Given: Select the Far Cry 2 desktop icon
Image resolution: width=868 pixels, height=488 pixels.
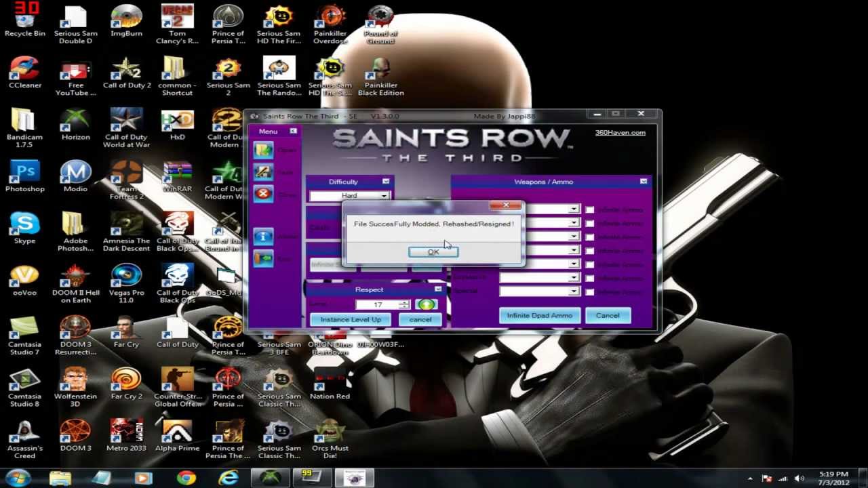Looking at the screenshot, I should point(126,384).
